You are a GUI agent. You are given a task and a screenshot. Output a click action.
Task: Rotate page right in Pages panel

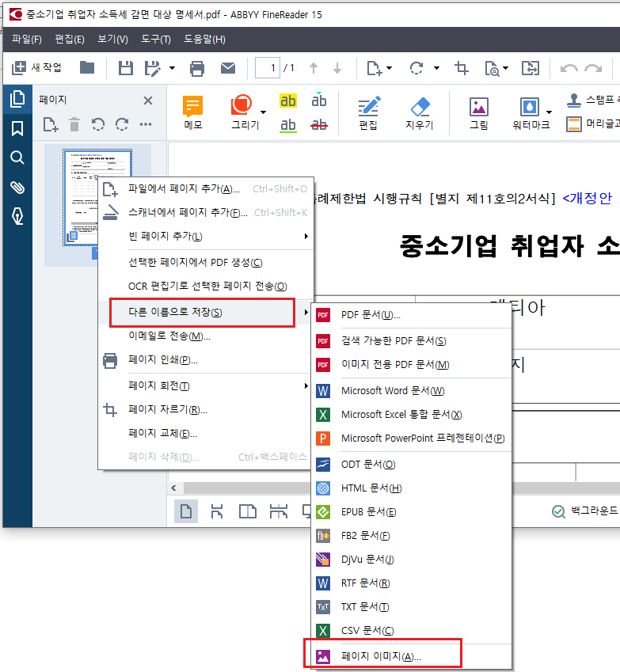click(122, 125)
